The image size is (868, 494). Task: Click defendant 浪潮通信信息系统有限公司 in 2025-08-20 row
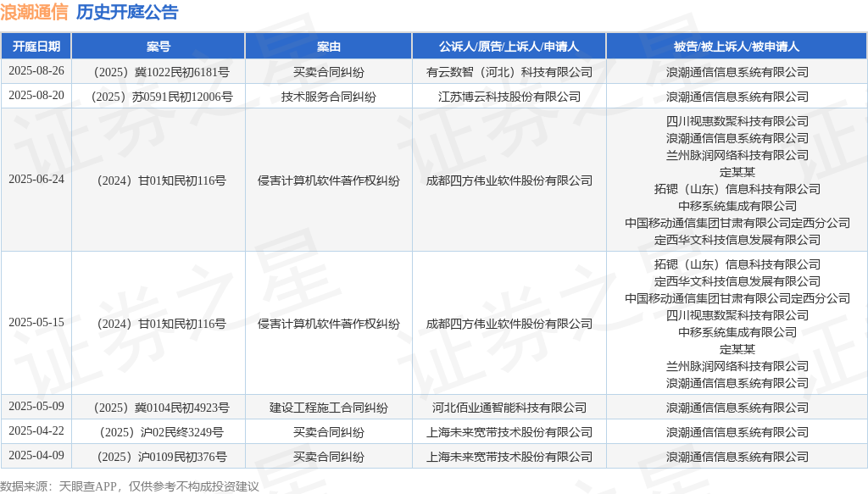[737, 97]
